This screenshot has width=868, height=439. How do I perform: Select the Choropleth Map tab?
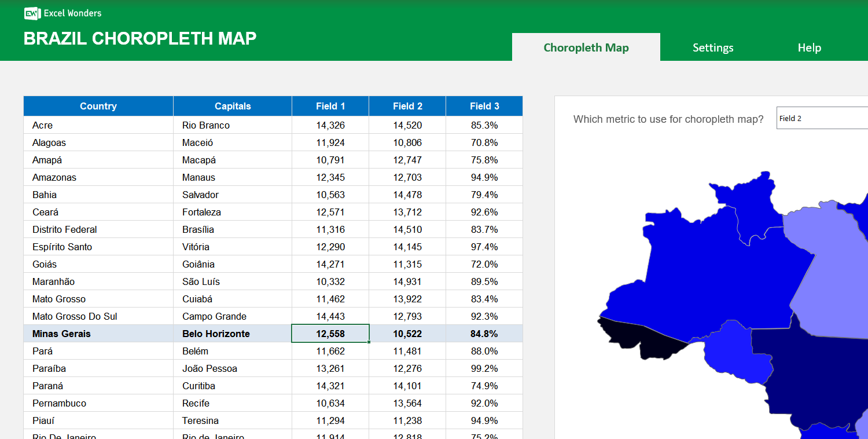click(586, 47)
